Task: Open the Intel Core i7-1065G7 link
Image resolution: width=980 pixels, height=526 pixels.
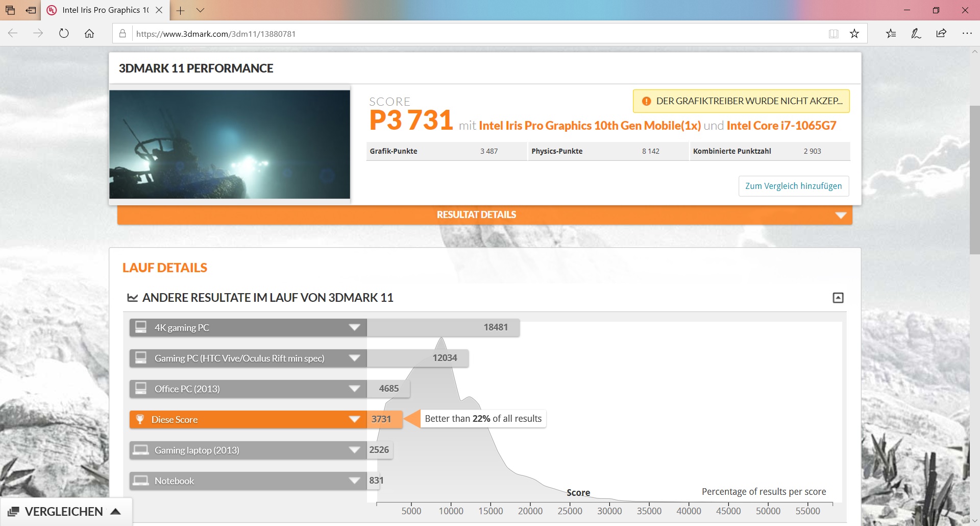Action: pyautogui.click(x=781, y=126)
